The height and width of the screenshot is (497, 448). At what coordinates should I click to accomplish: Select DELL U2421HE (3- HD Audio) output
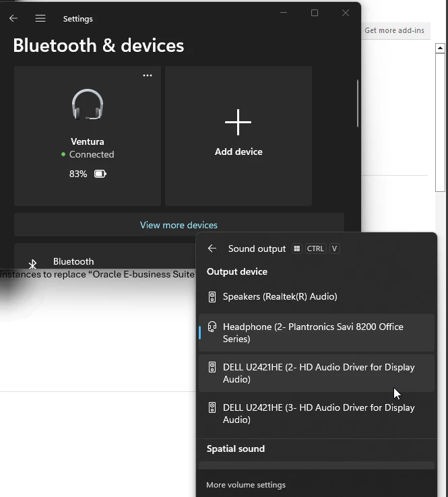317,413
